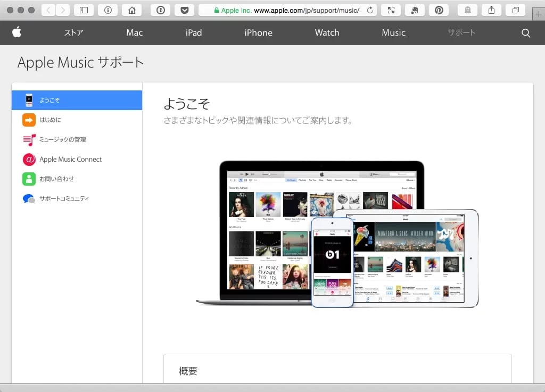This screenshot has height=392, width=545.
Task: Open the Share sheet icon
Action: pyautogui.click(x=491, y=10)
